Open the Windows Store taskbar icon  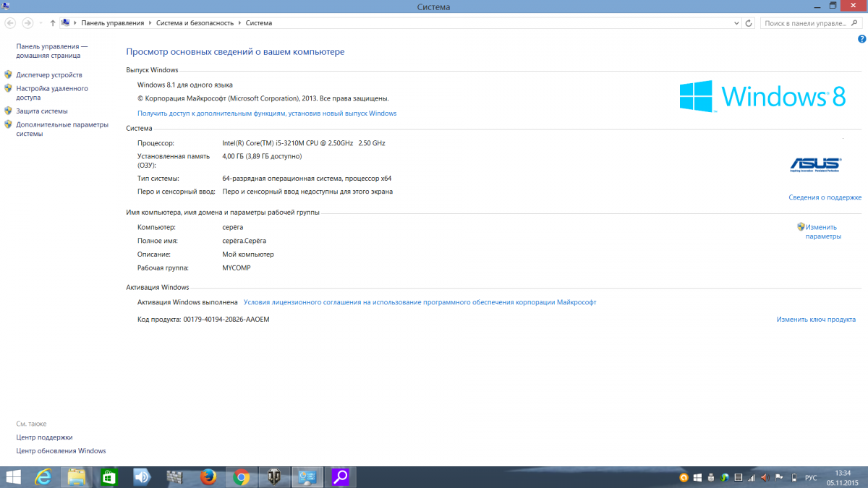(x=109, y=477)
